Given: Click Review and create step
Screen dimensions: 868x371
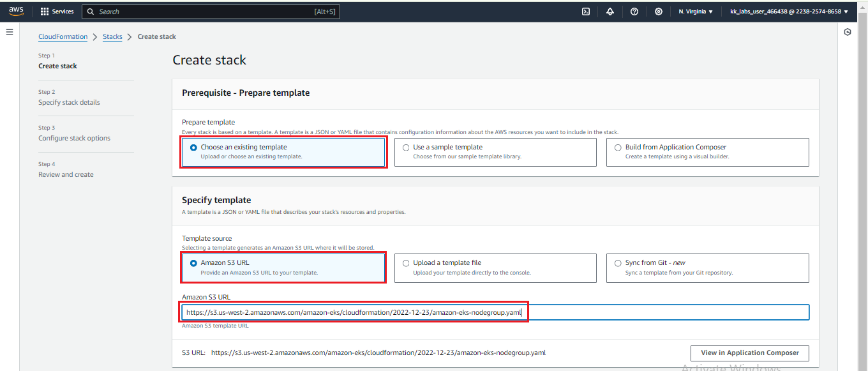Looking at the screenshot, I should tap(66, 174).
